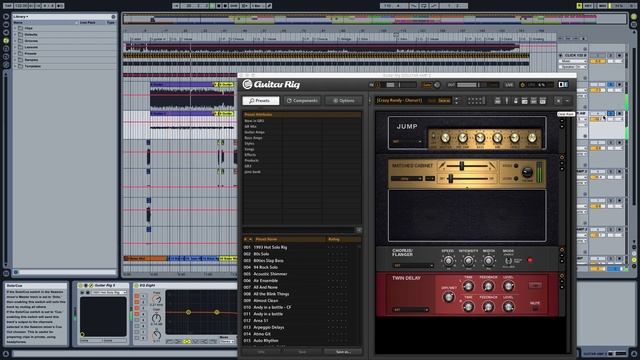
Task: Open the Chorus/Flanger preset dropdown
Action: [x=413, y=265]
